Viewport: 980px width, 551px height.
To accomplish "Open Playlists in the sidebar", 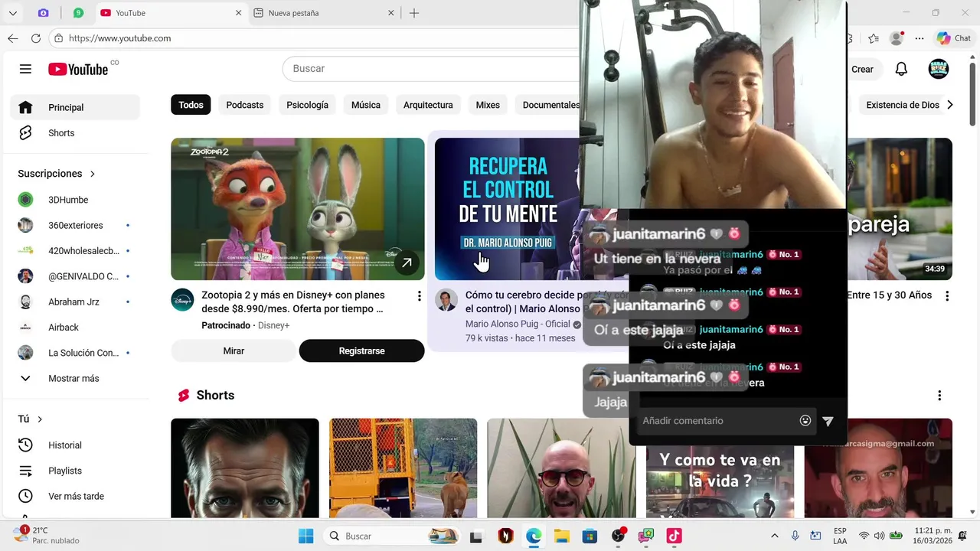I will pyautogui.click(x=75, y=471).
